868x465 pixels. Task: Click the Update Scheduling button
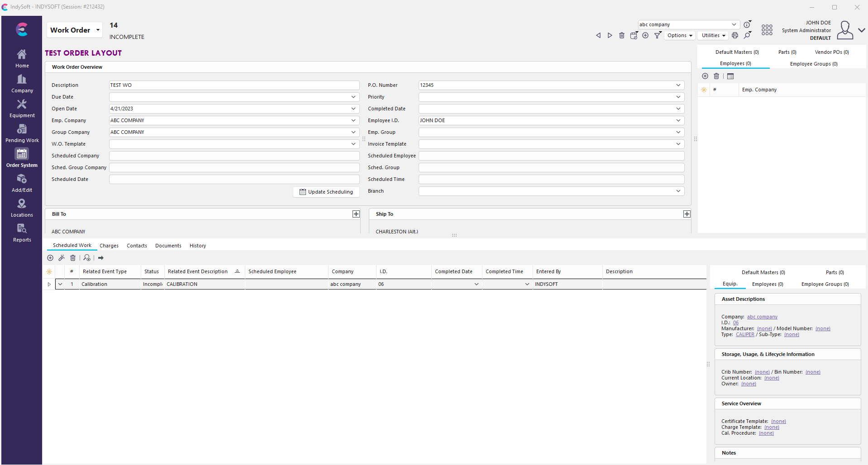point(326,192)
